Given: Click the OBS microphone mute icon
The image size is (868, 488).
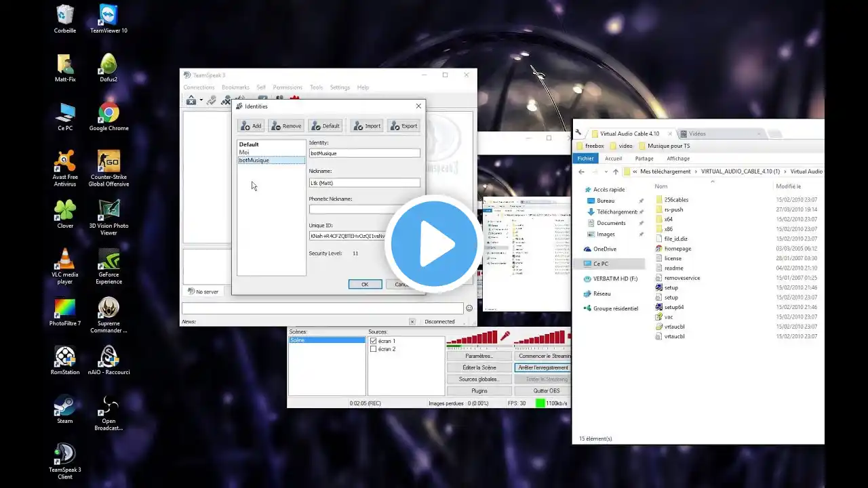Looking at the screenshot, I should click(x=505, y=336).
